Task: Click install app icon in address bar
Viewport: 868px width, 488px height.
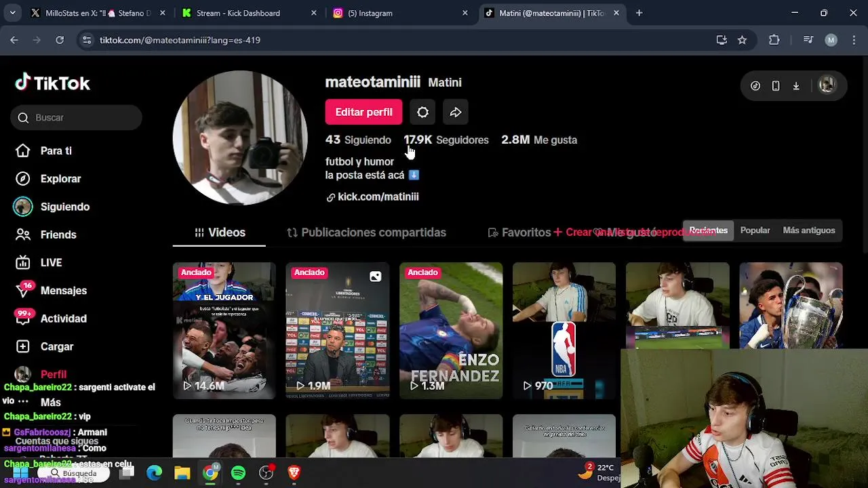Action: pyautogui.click(x=722, y=40)
